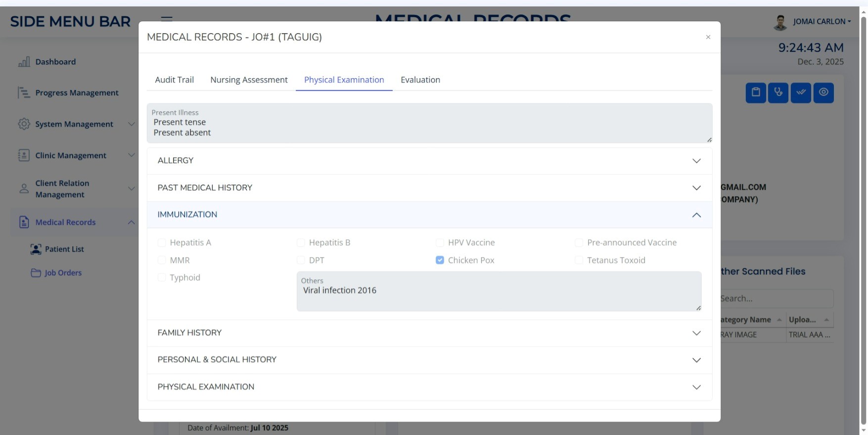868x435 pixels.
Task: Check the Hepatitis B checkbox
Action: click(x=301, y=243)
